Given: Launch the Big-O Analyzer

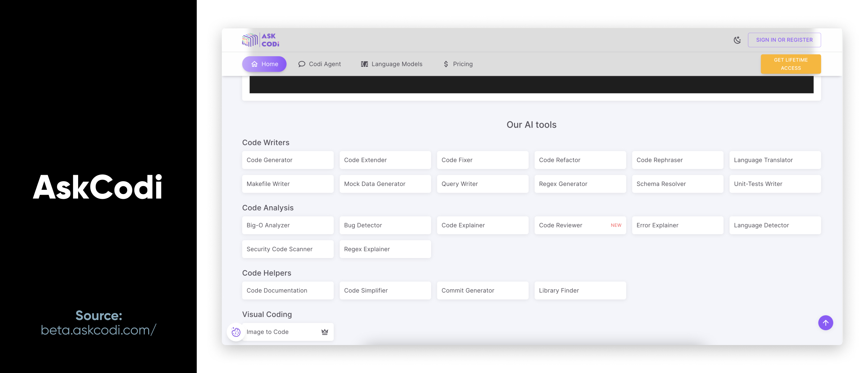Looking at the screenshot, I should [x=288, y=225].
